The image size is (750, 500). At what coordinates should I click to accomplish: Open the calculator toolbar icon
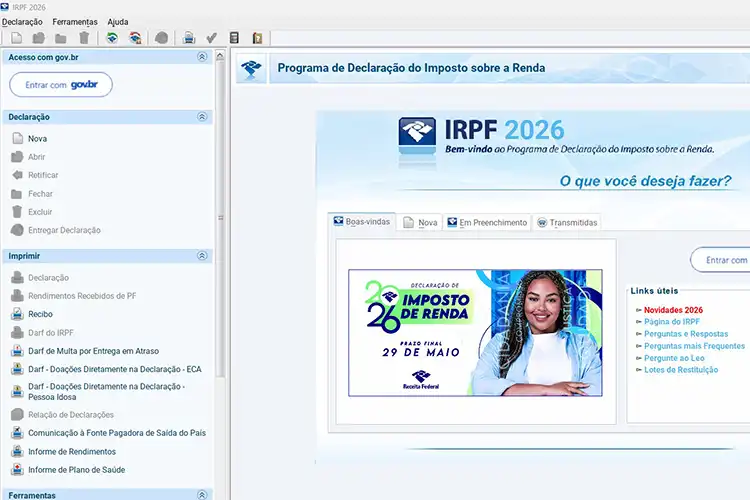click(234, 38)
